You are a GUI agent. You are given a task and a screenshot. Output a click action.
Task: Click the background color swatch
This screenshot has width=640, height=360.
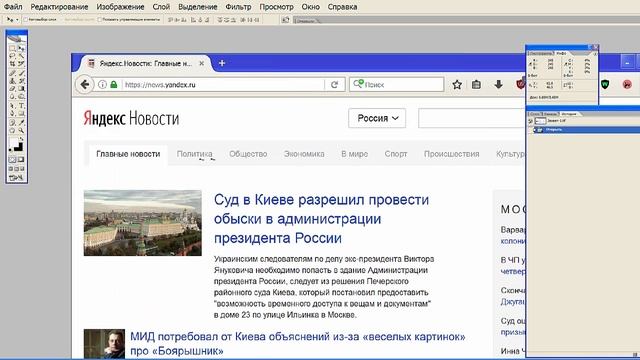tap(19, 147)
